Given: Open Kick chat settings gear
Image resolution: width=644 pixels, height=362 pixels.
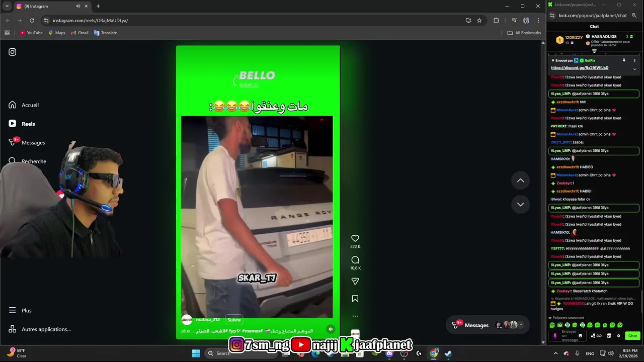Looking at the screenshot, I should pos(619,336).
